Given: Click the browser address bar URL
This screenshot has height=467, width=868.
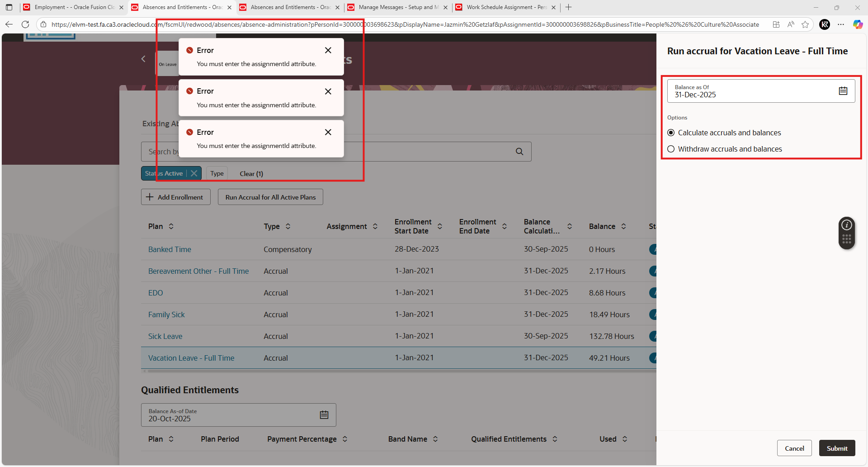Looking at the screenshot, I should tap(405, 24).
